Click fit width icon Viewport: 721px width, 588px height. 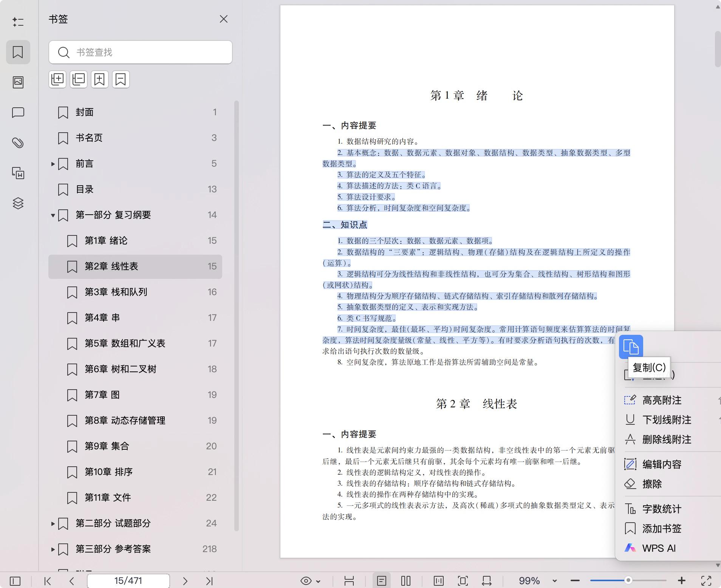coord(487,581)
